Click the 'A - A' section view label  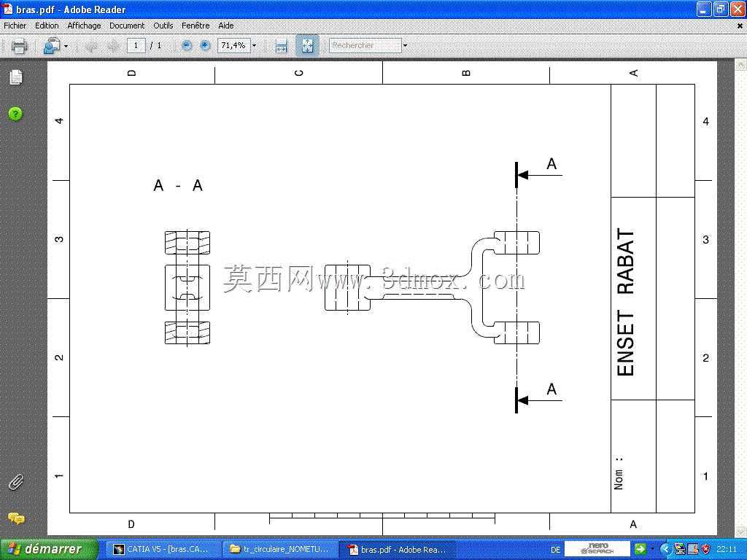point(178,185)
